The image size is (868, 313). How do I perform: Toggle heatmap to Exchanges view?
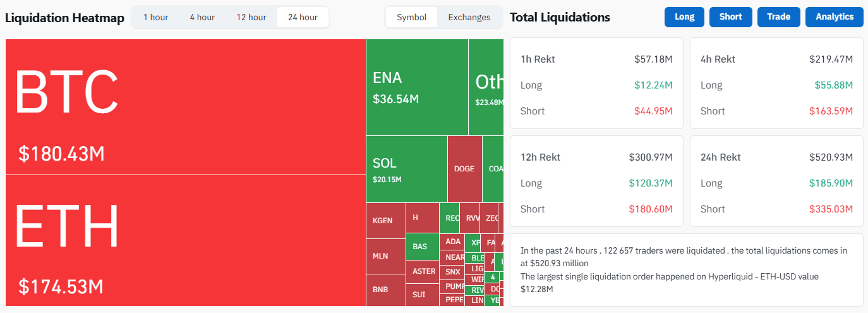469,17
